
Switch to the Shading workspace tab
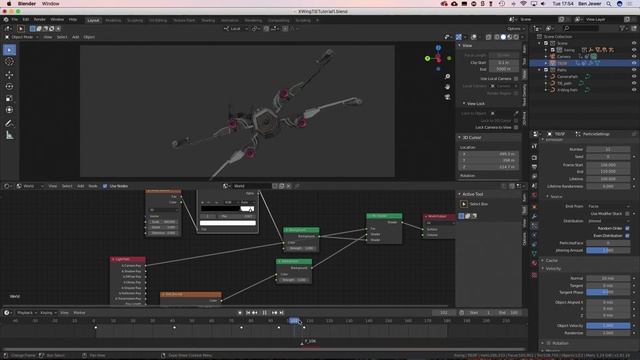(x=208, y=20)
